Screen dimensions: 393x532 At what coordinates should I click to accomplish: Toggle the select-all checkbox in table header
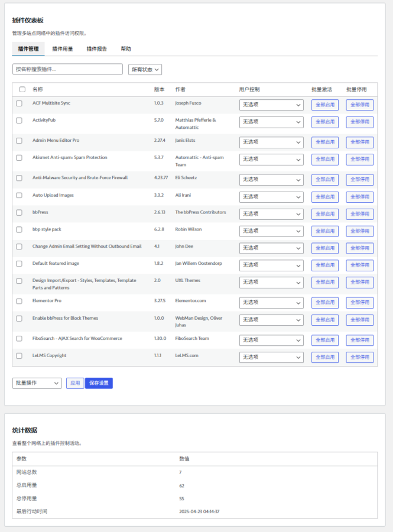click(x=22, y=90)
